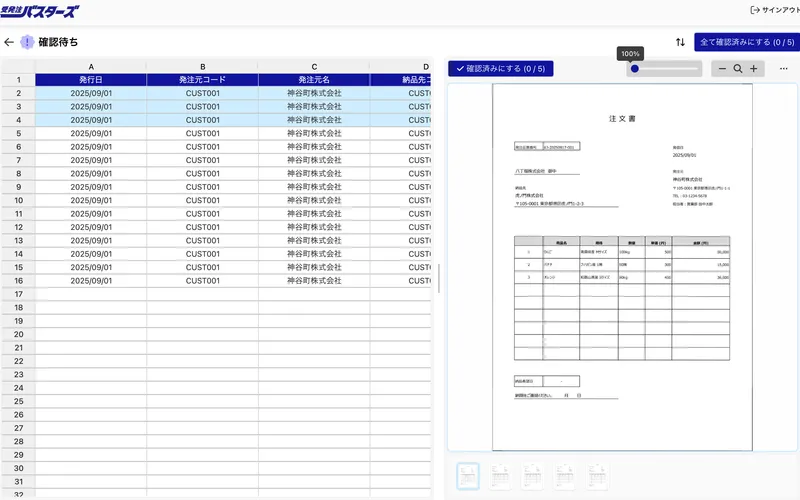
Task: Select the first page thumbnail
Action: [x=468, y=477]
